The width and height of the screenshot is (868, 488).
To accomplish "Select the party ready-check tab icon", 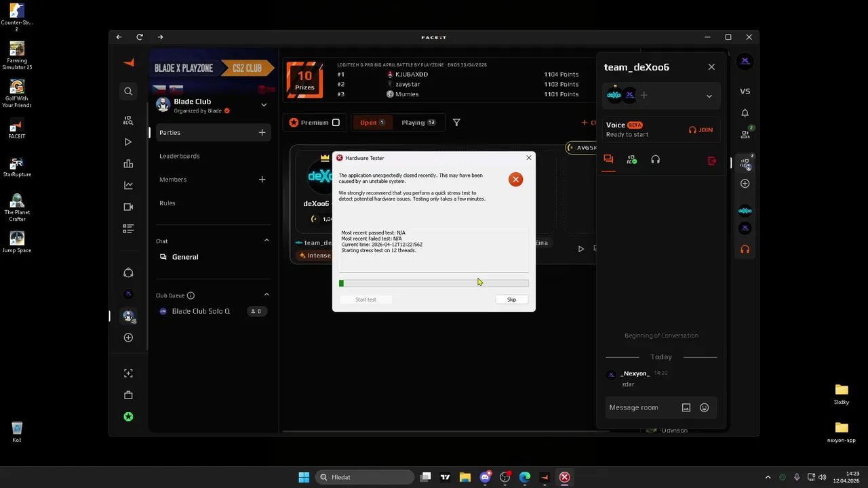I will tap(631, 160).
